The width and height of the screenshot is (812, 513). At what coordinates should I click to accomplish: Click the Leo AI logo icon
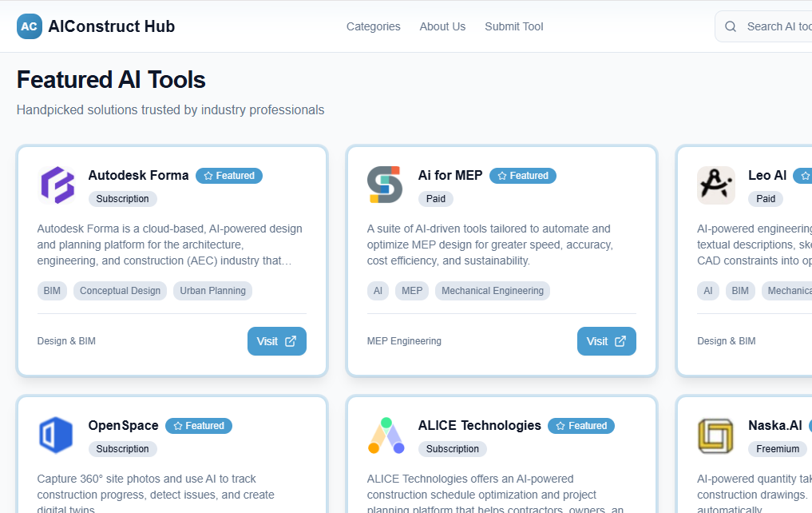point(715,185)
